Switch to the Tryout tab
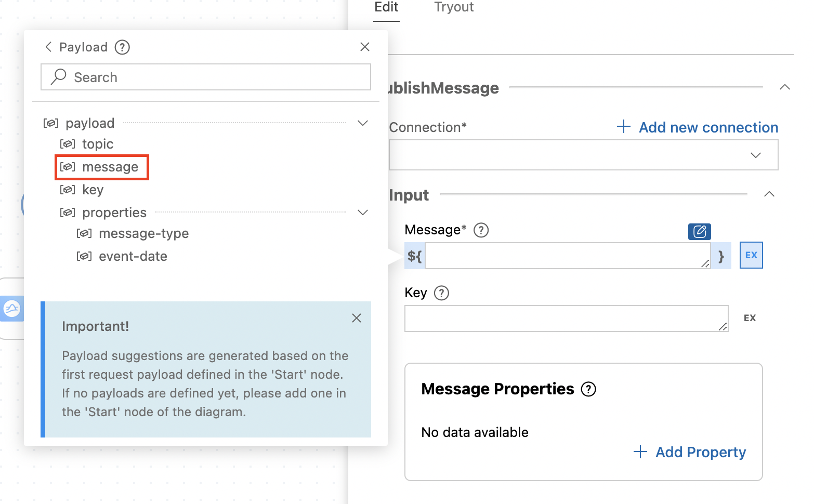The width and height of the screenshot is (814, 504). [454, 7]
